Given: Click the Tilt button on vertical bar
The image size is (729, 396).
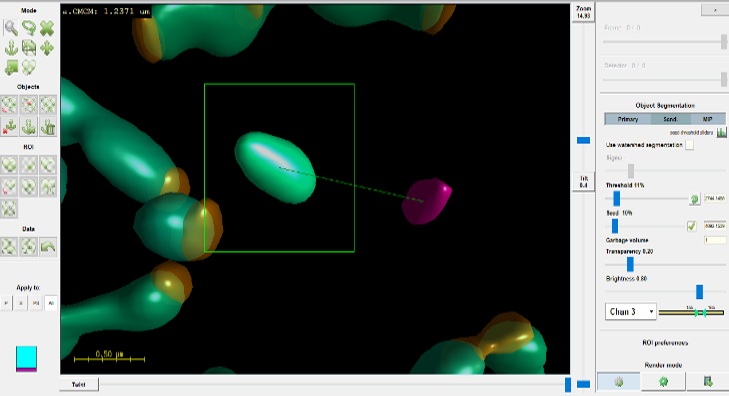Looking at the screenshot, I should click(x=583, y=181).
